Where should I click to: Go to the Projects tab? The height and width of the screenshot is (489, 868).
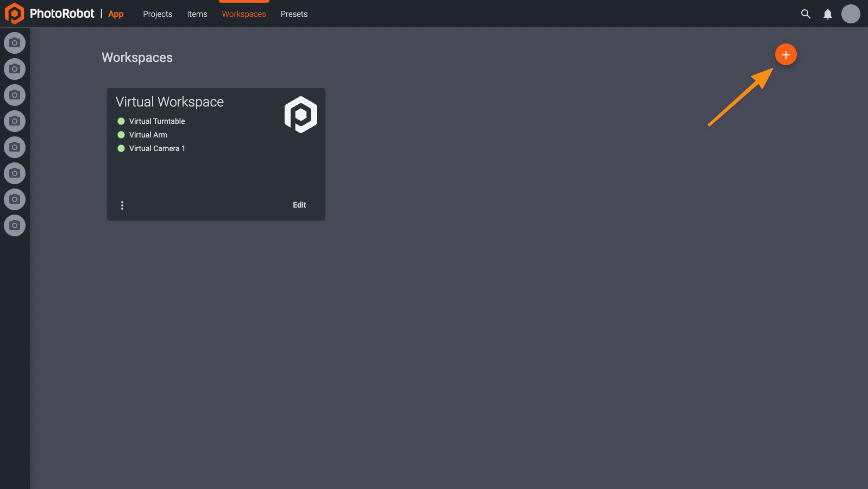pos(158,14)
